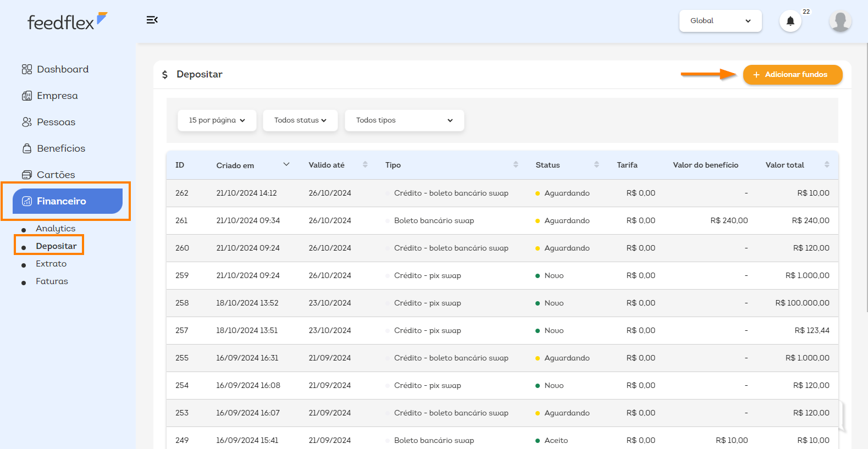Collapse sidebar using the hamburger menu icon
The height and width of the screenshot is (449, 868).
(152, 20)
